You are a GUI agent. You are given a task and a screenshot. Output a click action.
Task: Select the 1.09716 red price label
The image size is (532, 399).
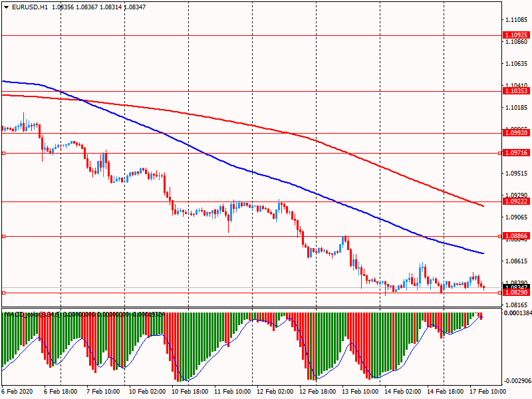[x=517, y=153]
